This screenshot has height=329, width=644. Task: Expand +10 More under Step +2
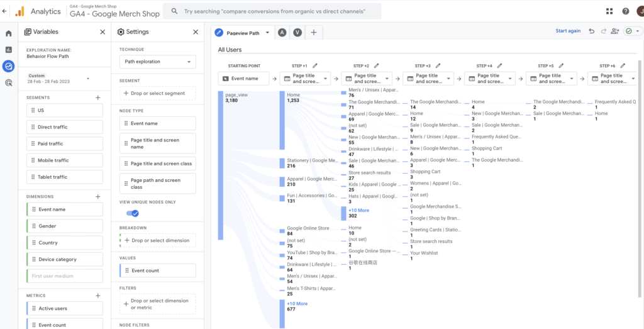[358, 210]
